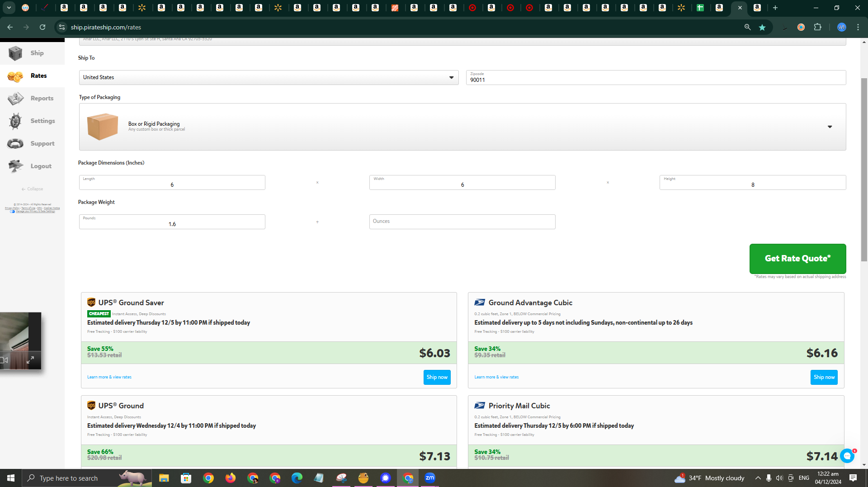Open Manage your Privacy & Data Settings
This screenshot has height=487, width=868.
[x=35, y=211]
